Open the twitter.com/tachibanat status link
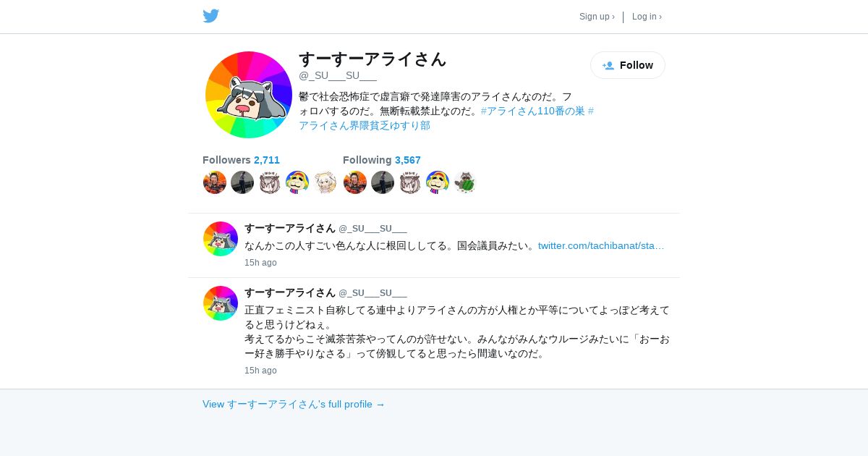 (601, 245)
